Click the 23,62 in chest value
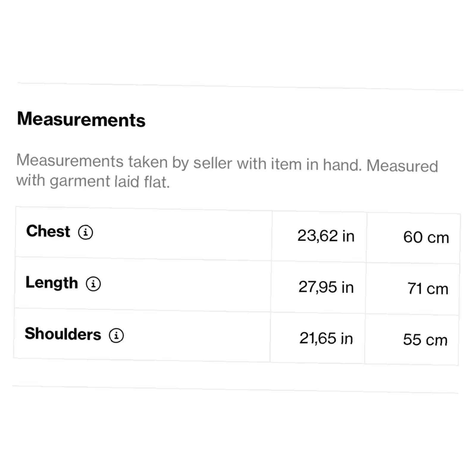The image size is (476, 476). click(x=326, y=236)
